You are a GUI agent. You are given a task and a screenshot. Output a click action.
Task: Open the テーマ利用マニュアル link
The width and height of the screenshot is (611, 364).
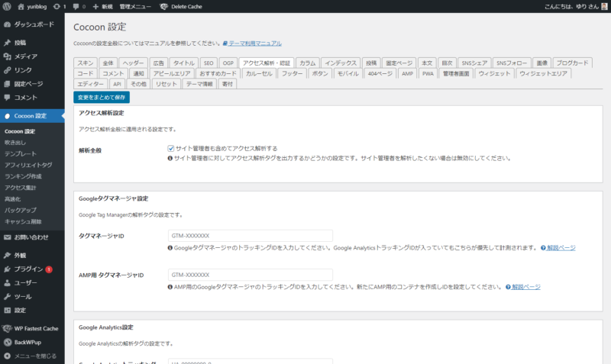tap(252, 43)
